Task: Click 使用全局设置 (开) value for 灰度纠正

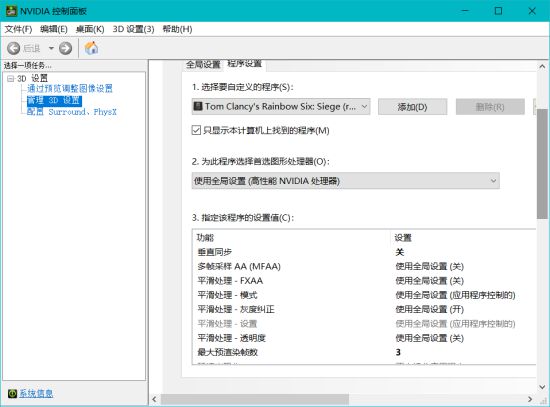Action: (430, 309)
